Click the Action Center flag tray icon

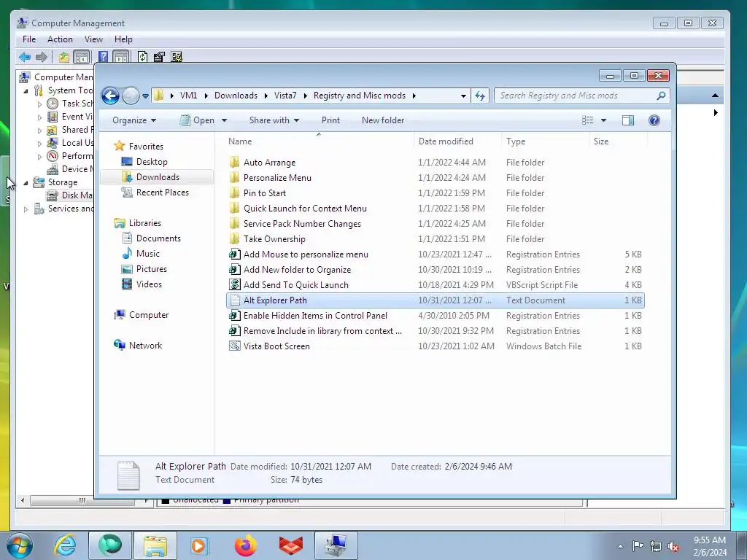(638, 545)
